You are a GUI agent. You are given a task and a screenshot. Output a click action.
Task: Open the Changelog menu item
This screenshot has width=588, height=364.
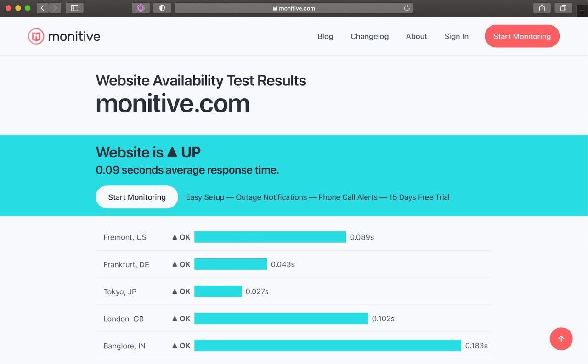pyautogui.click(x=369, y=36)
